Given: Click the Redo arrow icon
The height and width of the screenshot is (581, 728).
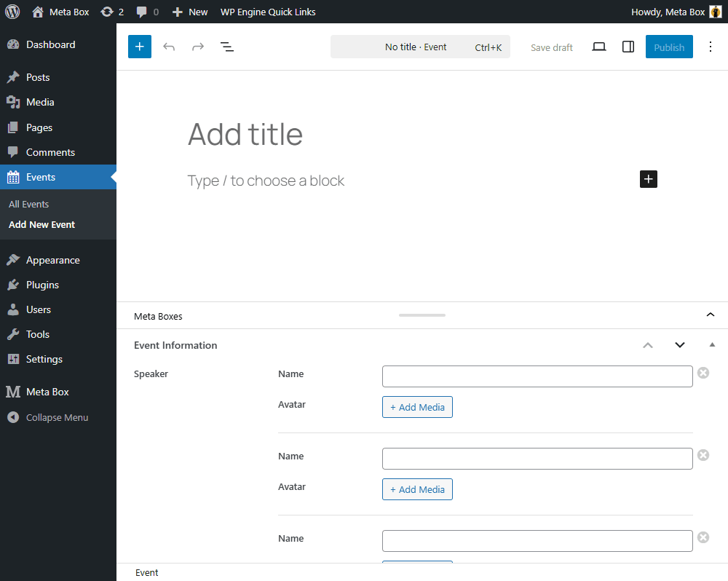Looking at the screenshot, I should (198, 47).
